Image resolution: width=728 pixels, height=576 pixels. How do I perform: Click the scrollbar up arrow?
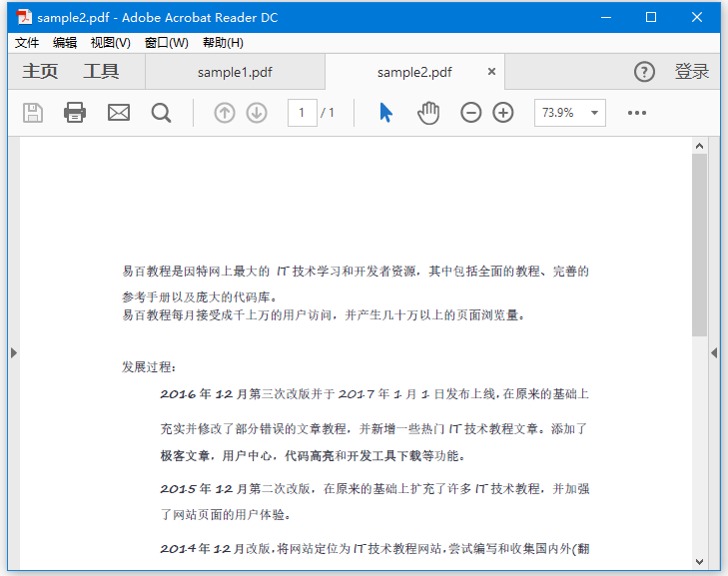point(699,146)
